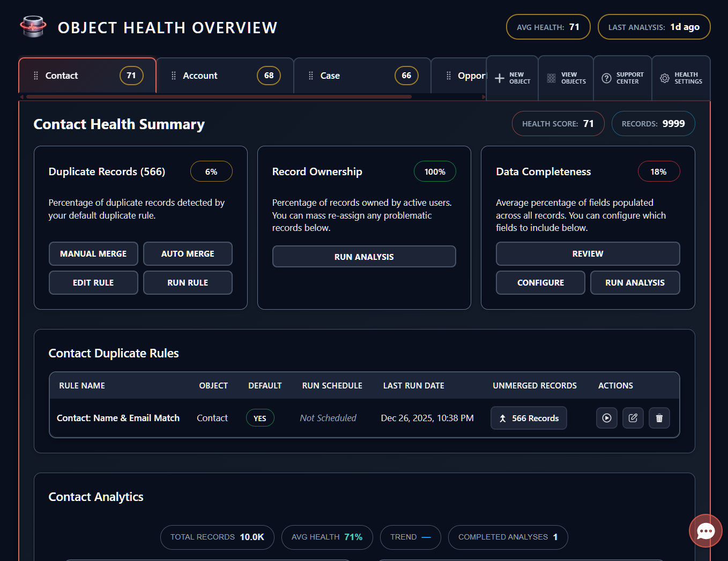The height and width of the screenshot is (561, 728).
Task: Review data completeness results
Action: tap(588, 253)
